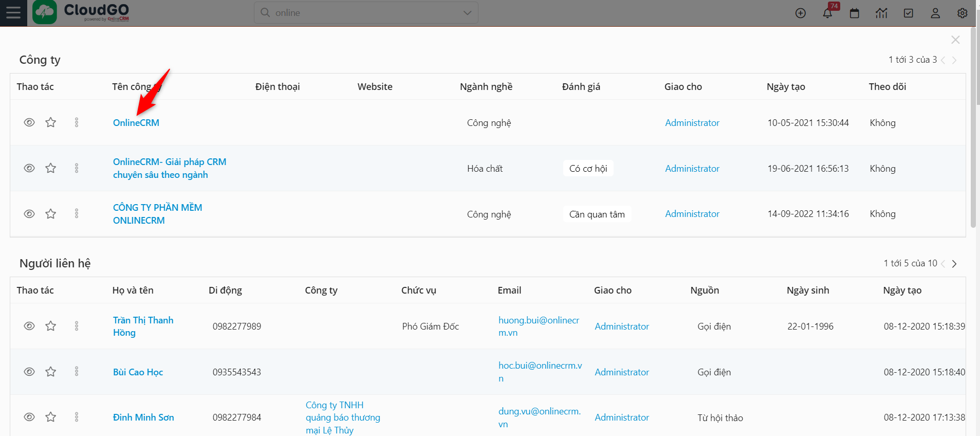Star the OnlineCRM company row

pyautogui.click(x=50, y=122)
